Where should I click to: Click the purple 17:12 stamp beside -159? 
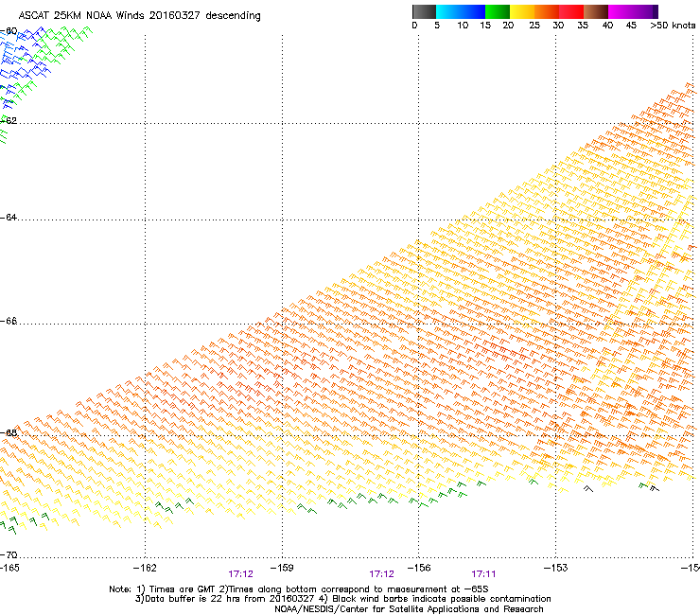[x=240, y=574]
